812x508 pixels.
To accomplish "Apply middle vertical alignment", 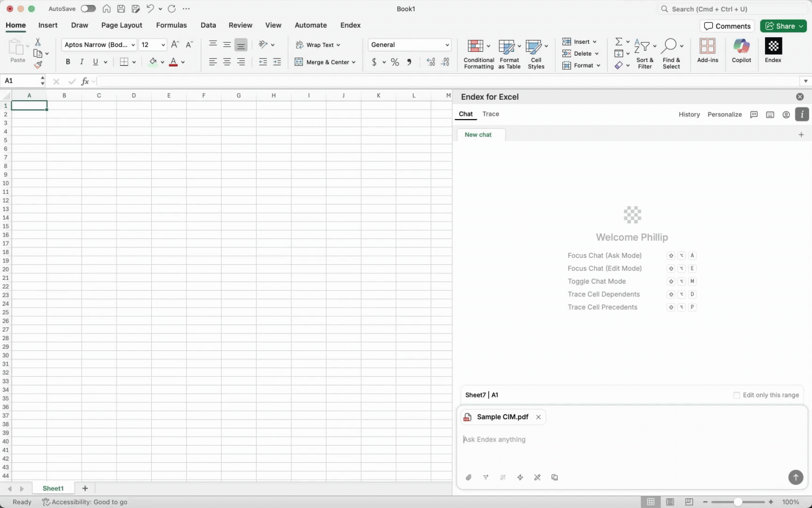I will tap(227, 45).
